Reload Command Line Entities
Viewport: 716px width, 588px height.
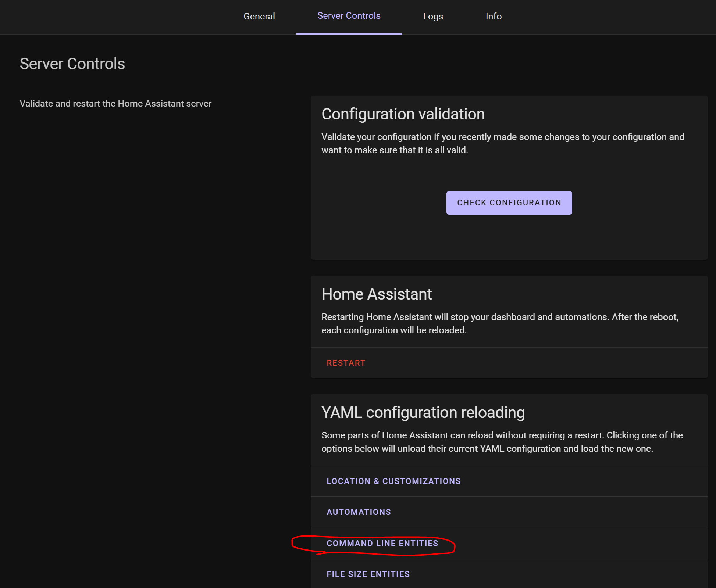pos(382,543)
